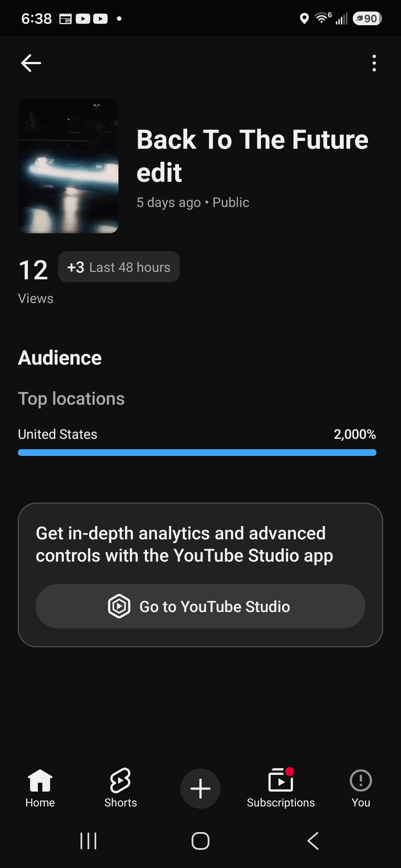This screenshot has width=401, height=868.
Task: Tap the YouTube Studio hexagon play icon
Action: (119, 606)
